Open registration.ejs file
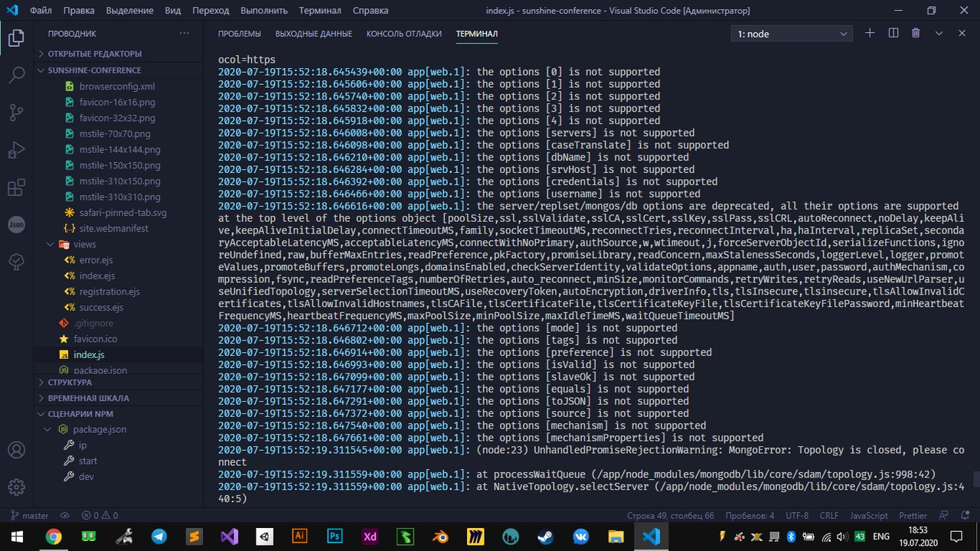 point(109,292)
